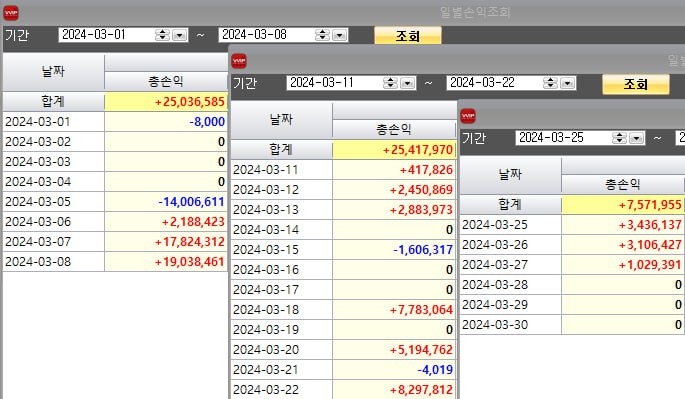The width and height of the screenshot is (685, 399).
Task: Click the 합계 row label in the back window
Action: click(x=53, y=102)
